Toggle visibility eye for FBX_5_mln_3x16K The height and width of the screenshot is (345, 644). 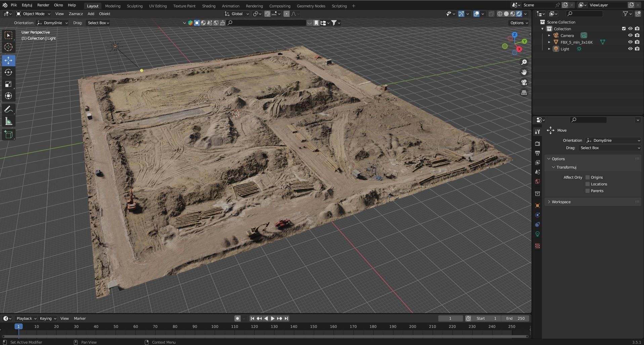coord(630,42)
